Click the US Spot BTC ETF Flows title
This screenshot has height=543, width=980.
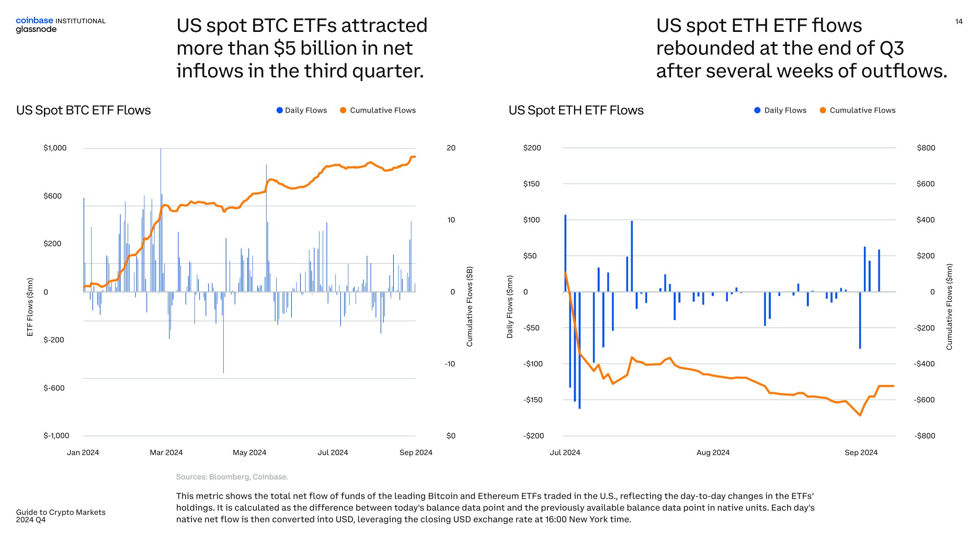pos(84,110)
